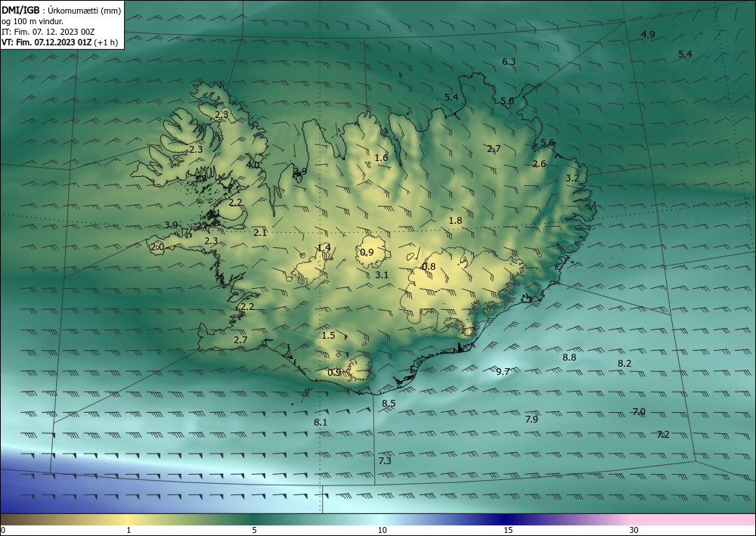Click the 4.9 value on the map
Viewport: 756px width, 536px height.
(x=648, y=34)
